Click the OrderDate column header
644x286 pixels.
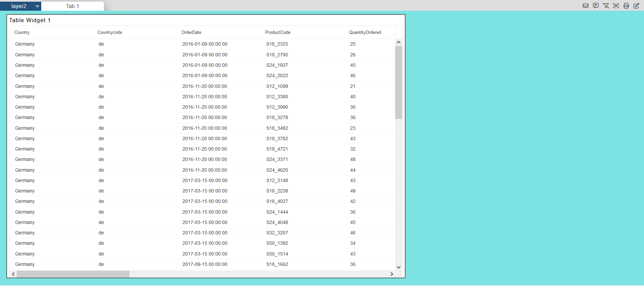coord(191,33)
